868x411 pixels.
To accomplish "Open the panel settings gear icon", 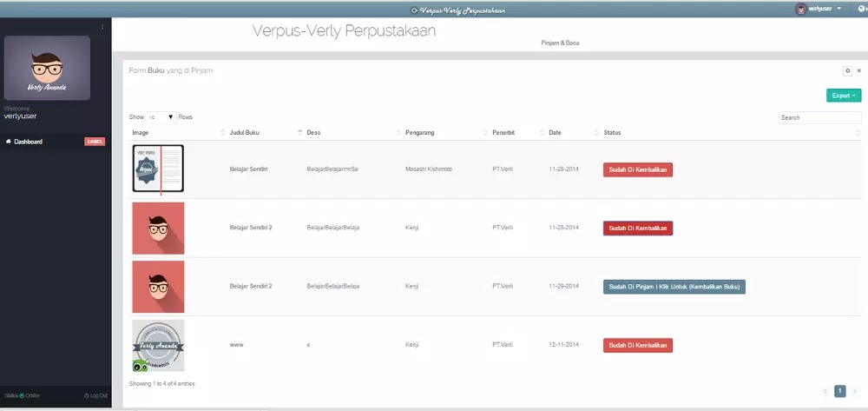I will (847, 70).
